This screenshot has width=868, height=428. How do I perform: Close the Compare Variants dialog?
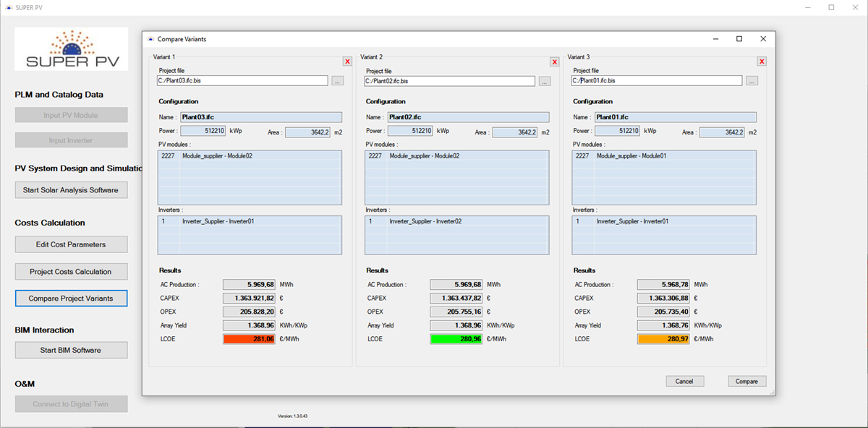point(763,39)
